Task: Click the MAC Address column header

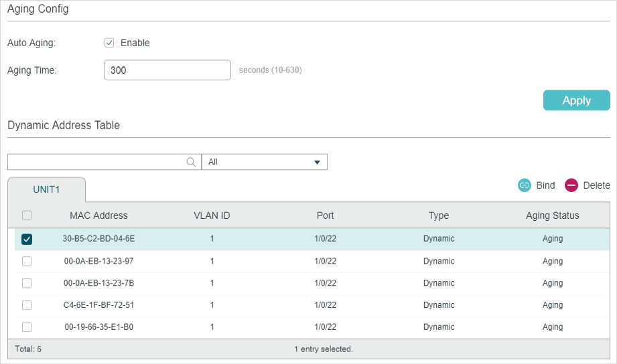Action: click(98, 215)
